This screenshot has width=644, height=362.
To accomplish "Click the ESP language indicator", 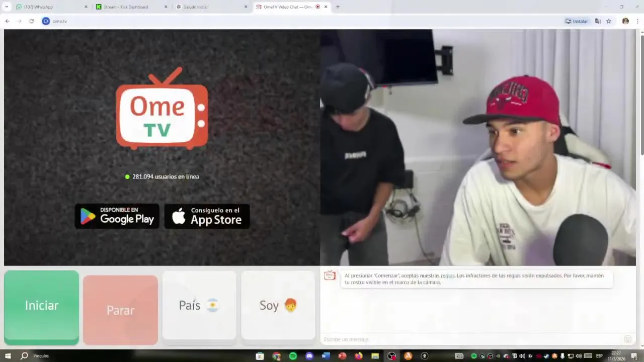I will point(599,356).
